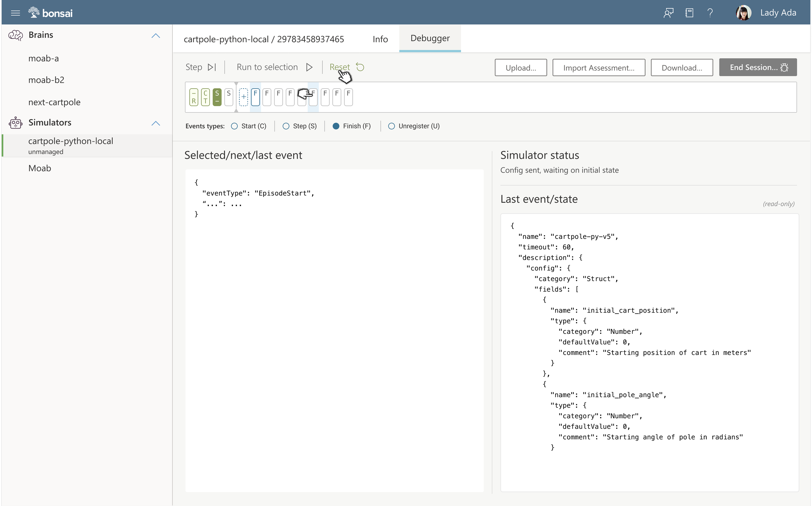Open the documentation notebook icon
The image size is (812, 506).
point(689,13)
